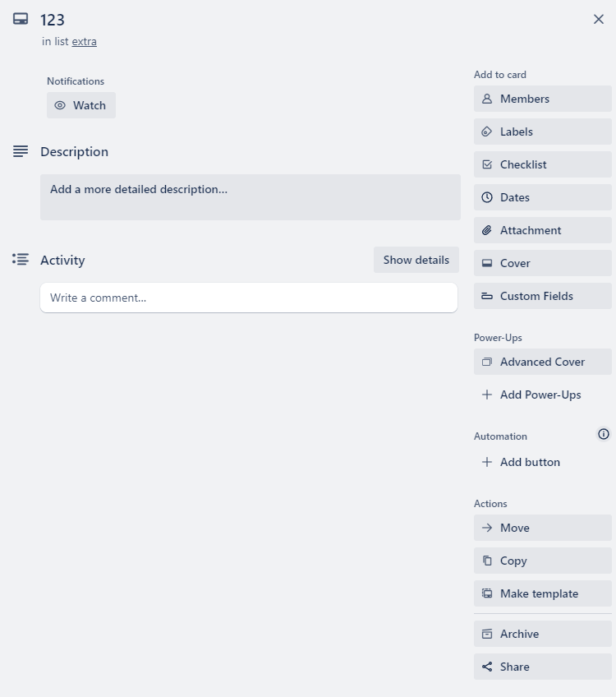Screen dimensions: 616x697
Task: Archive this card
Action: [542, 634]
